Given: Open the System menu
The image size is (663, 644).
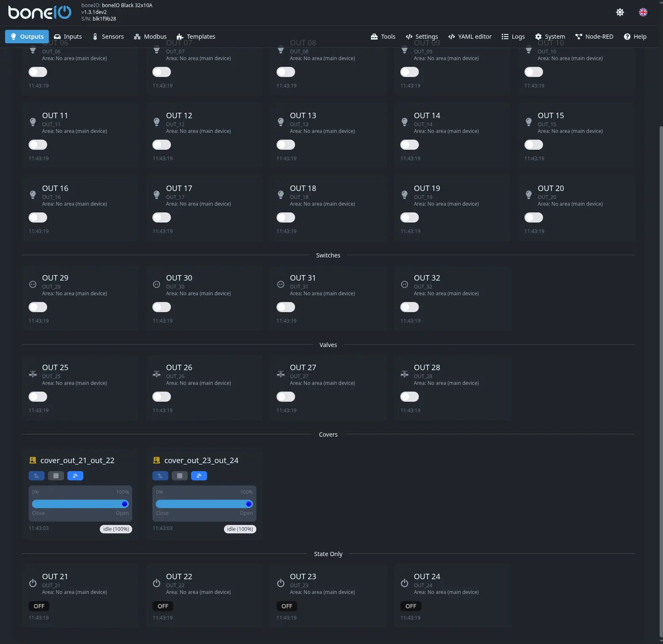Looking at the screenshot, I should (x=550, y=37).
